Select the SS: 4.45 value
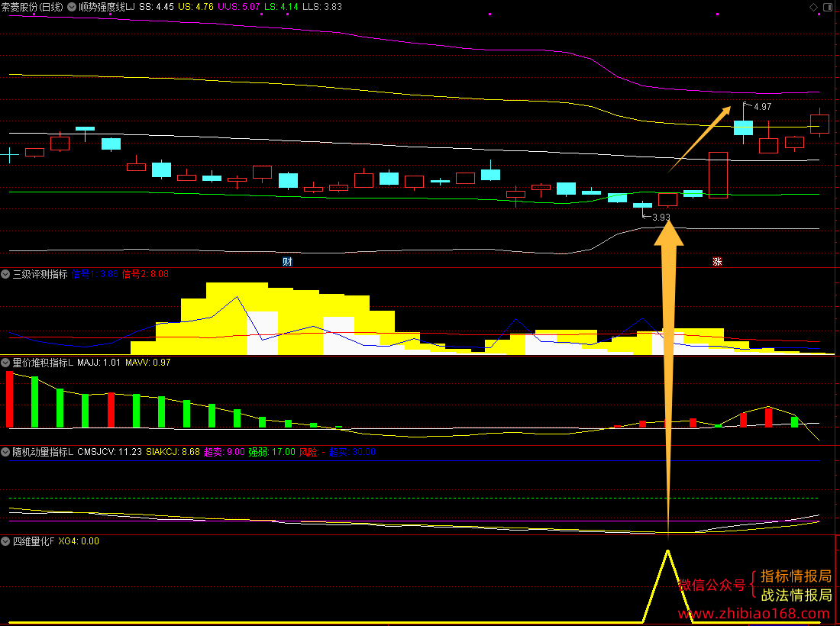Image resolution: width=840 pixels, height=626 pixels. (x=157, y=7)
